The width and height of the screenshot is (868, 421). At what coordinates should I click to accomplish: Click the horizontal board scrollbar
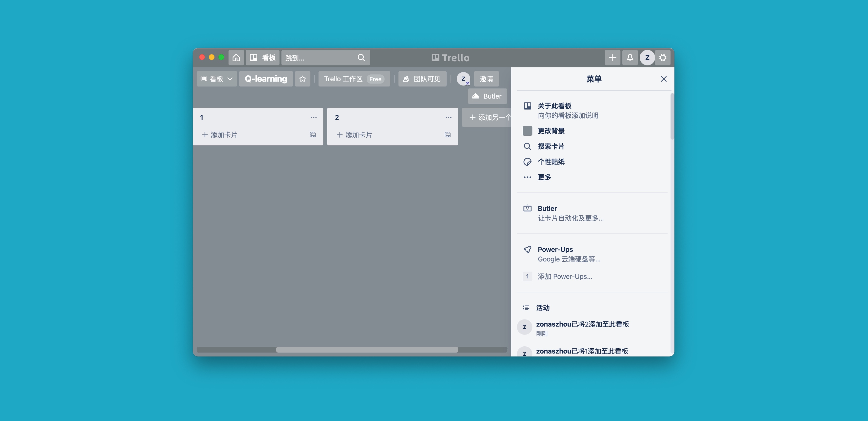click(x=367, y=350)
